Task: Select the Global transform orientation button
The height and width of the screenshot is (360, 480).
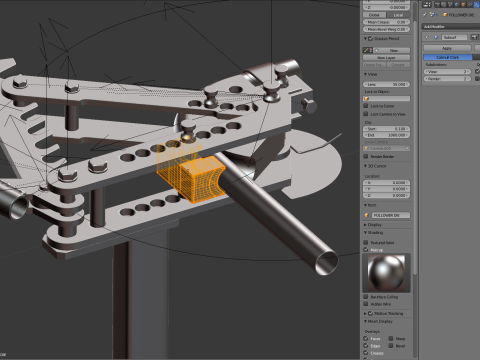Action: 374,15
